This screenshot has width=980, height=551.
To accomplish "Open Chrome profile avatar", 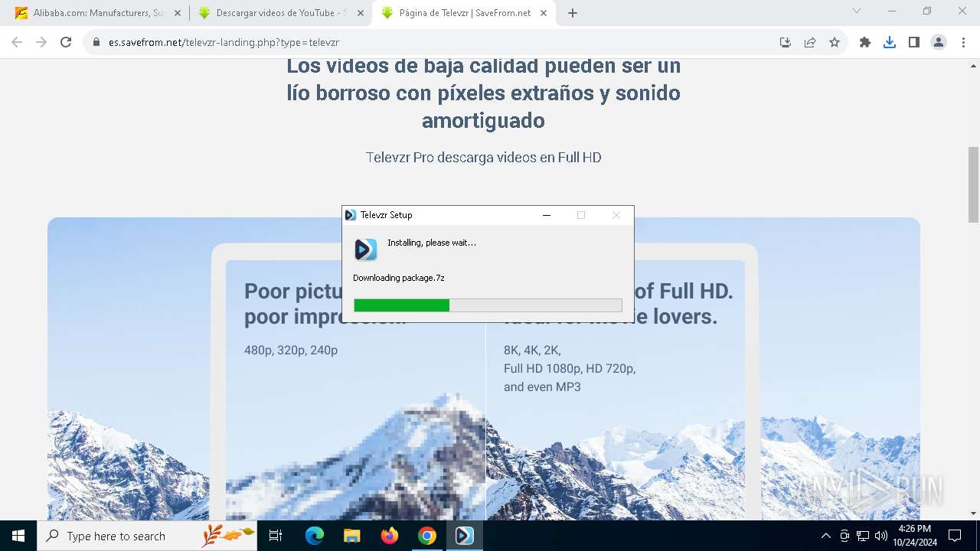I will (939, 42).
